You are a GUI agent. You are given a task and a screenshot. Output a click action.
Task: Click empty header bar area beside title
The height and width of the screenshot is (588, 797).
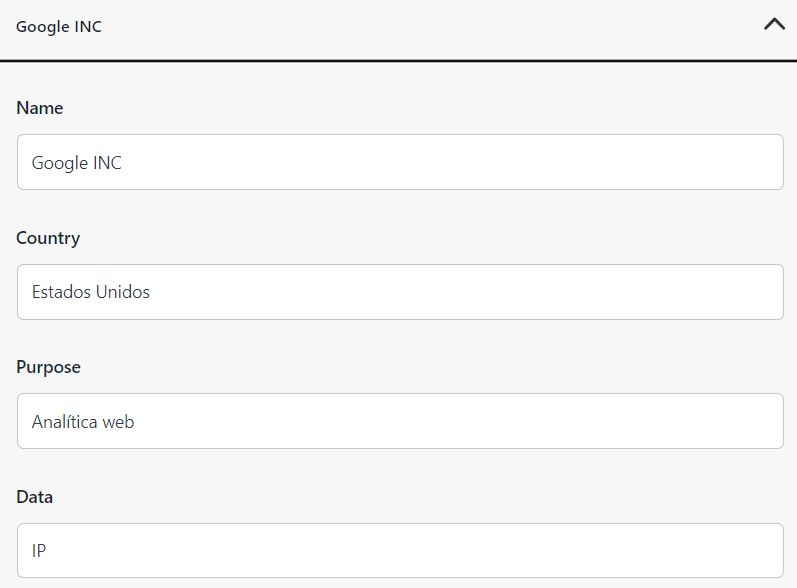(x=432, y=26)
